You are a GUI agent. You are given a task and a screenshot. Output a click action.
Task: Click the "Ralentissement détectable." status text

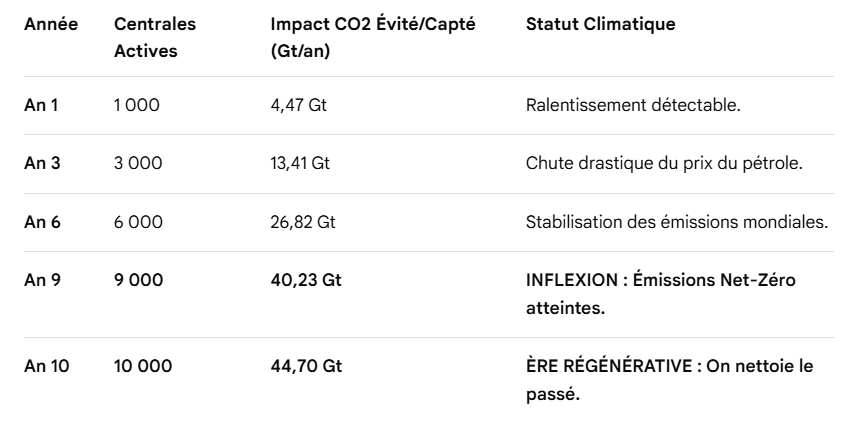tap(632, 105)
